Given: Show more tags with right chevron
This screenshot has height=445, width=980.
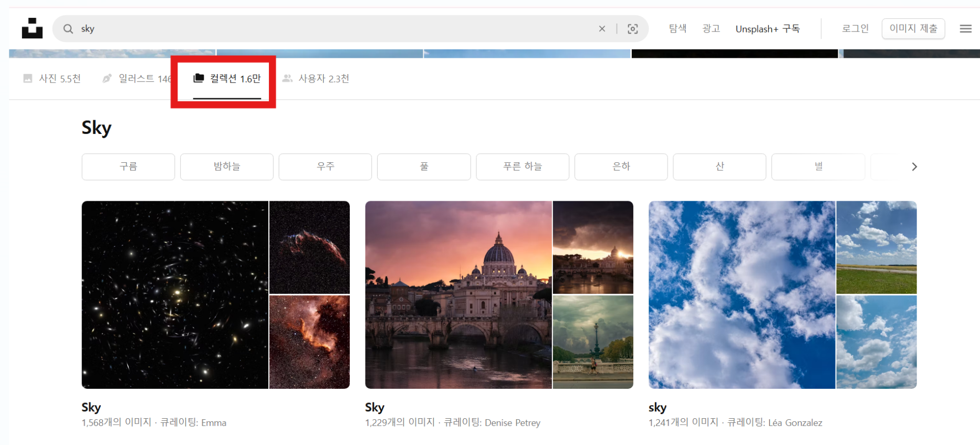Looking at the screenshot, I should click(x=914, y=167).
